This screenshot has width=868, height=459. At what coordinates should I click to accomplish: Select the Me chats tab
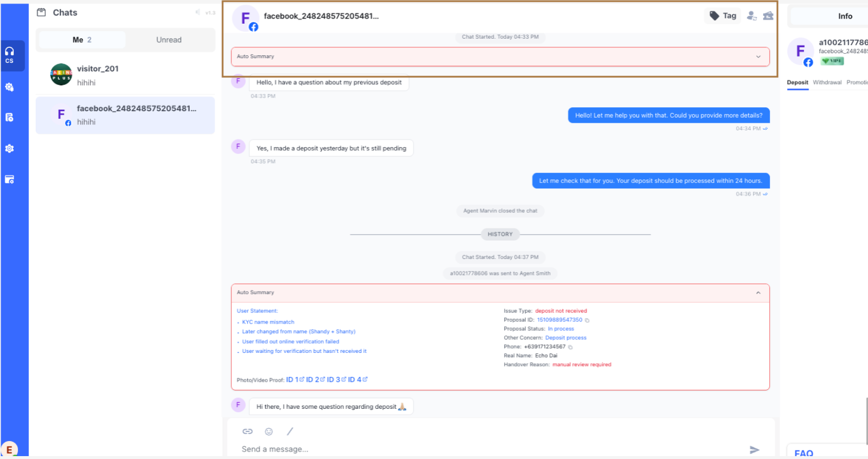pyautogui.click(x=82, y=40)
